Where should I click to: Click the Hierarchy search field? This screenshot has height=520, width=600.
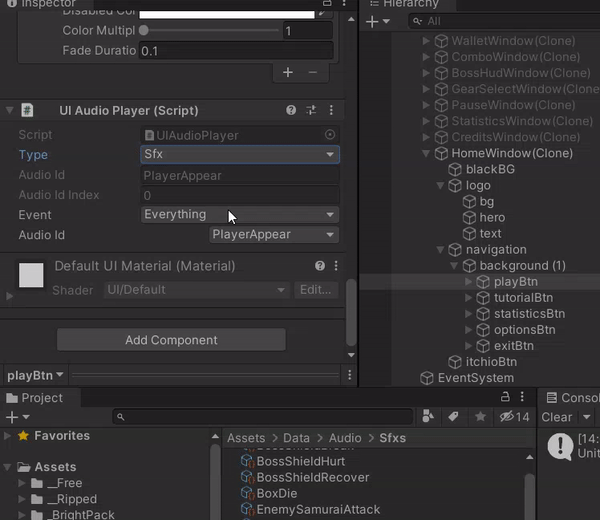point(504,21)
